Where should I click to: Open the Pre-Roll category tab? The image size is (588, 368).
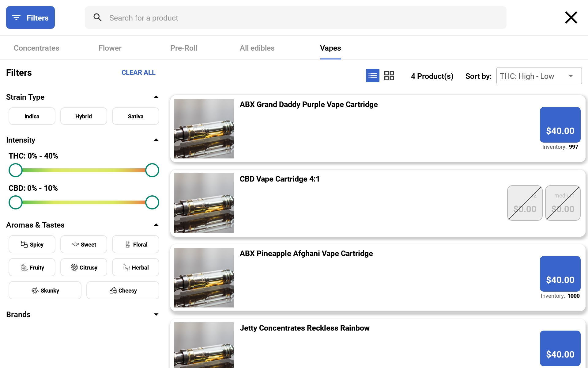[183, 48]
